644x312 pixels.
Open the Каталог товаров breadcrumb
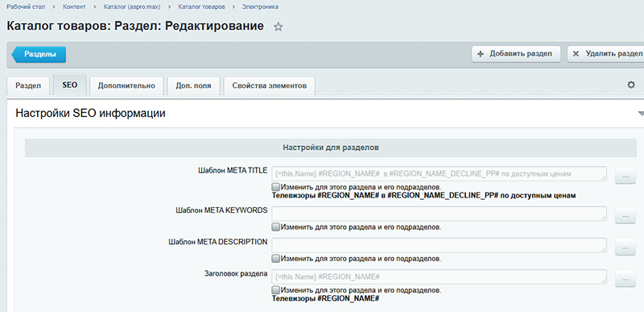(202, 7)
